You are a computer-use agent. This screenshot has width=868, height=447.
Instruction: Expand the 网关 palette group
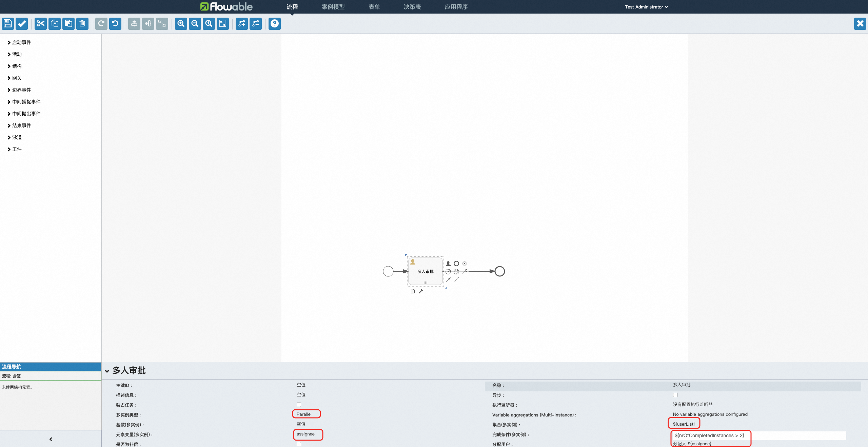17,78
